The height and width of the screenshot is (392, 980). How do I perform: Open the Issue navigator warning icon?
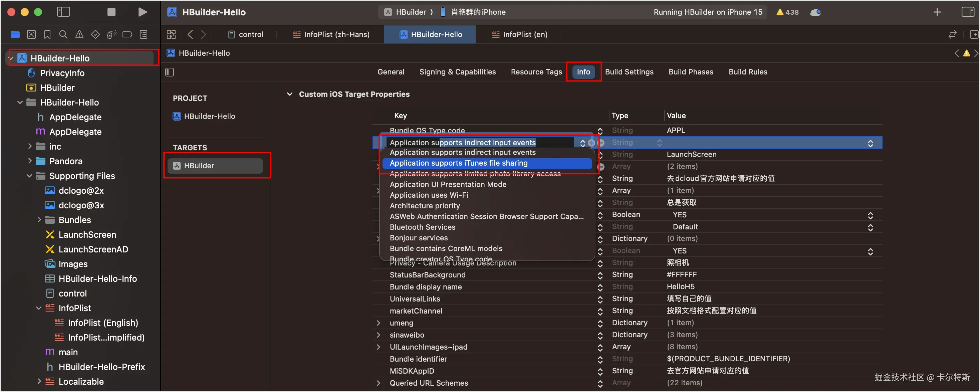(x=79, y=35)
